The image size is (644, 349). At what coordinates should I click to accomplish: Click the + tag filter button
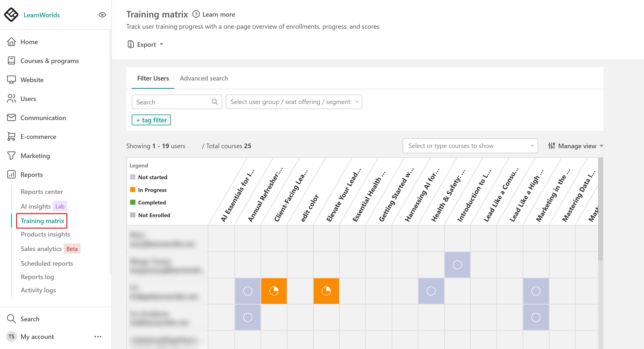click(151, 120)
